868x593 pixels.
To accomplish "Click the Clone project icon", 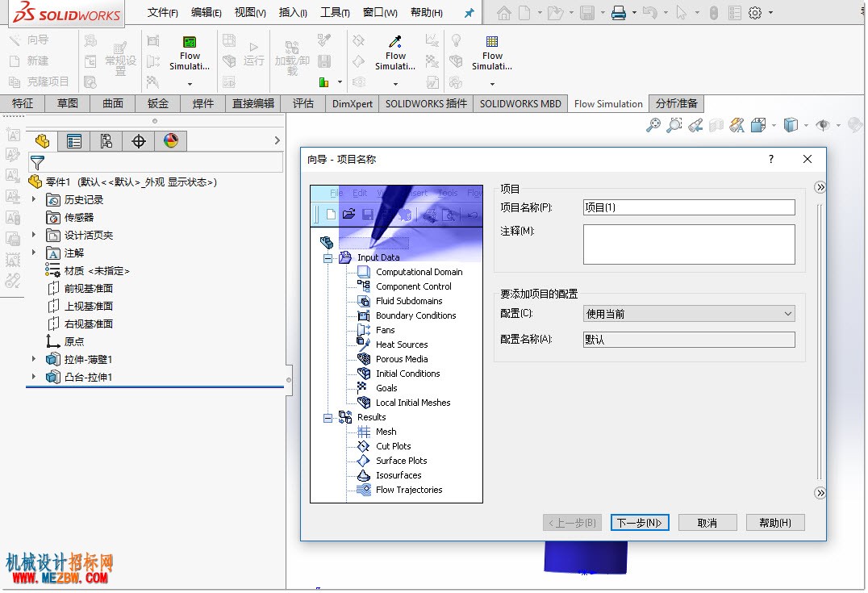I will point(39,82).
